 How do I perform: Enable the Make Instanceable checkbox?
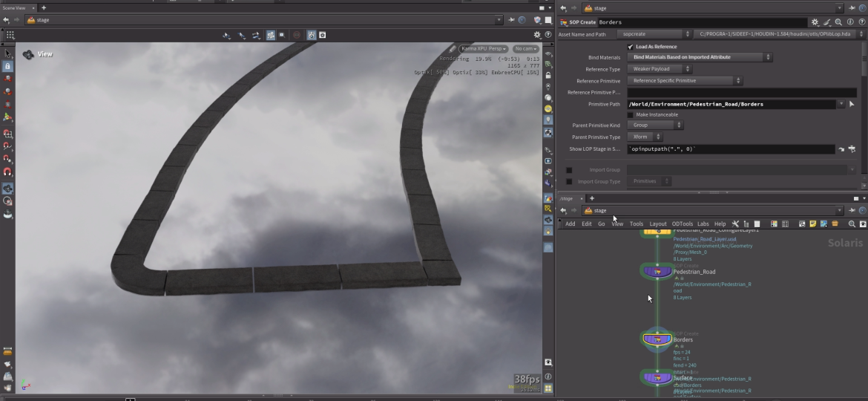pos(631,115)
